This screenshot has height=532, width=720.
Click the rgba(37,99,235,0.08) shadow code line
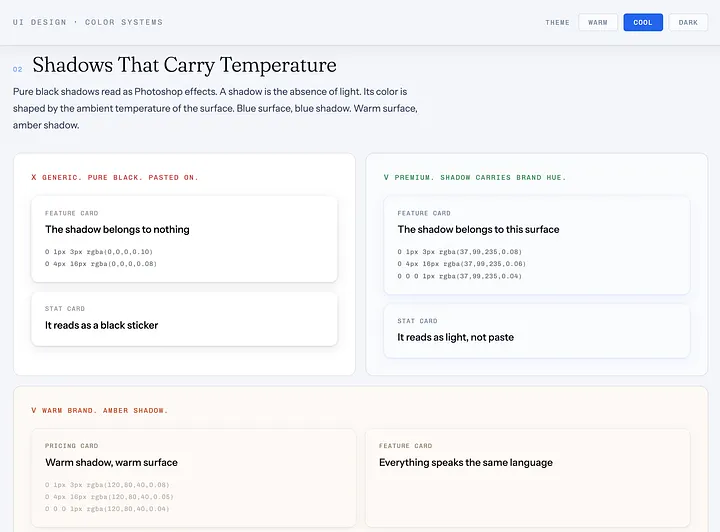(x=460, y=252)
